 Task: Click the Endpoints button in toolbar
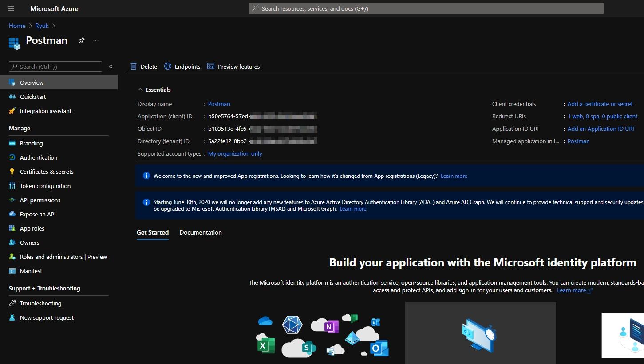(x=182, y=67)
